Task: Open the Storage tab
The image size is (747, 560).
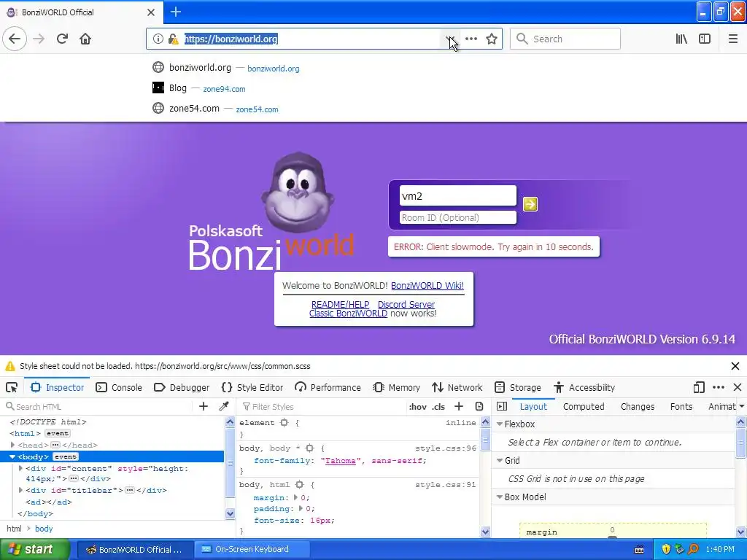Action: pyautogui.click(x=518, y=388)
